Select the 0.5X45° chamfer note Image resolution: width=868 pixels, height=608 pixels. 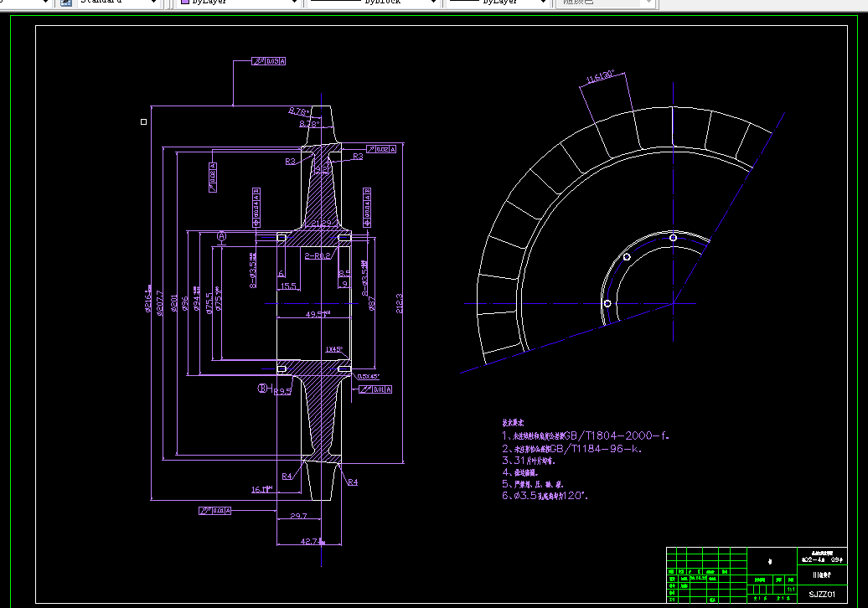click(x=368, y=376)
